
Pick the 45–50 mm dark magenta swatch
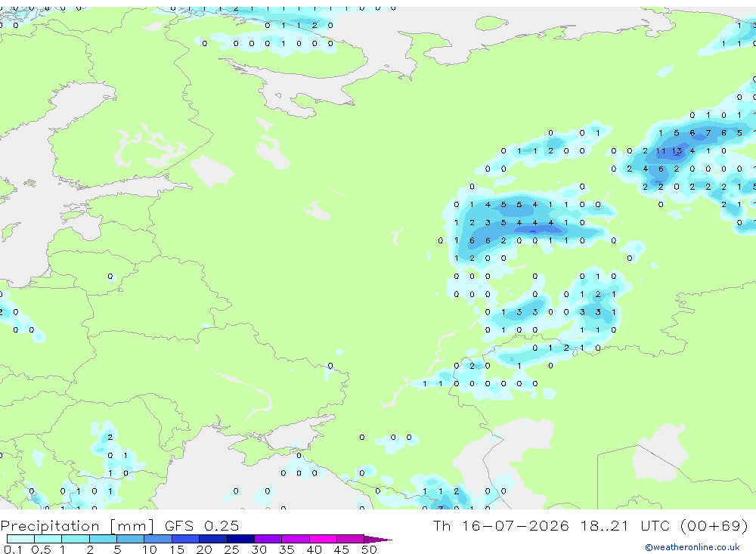(351, 539)
